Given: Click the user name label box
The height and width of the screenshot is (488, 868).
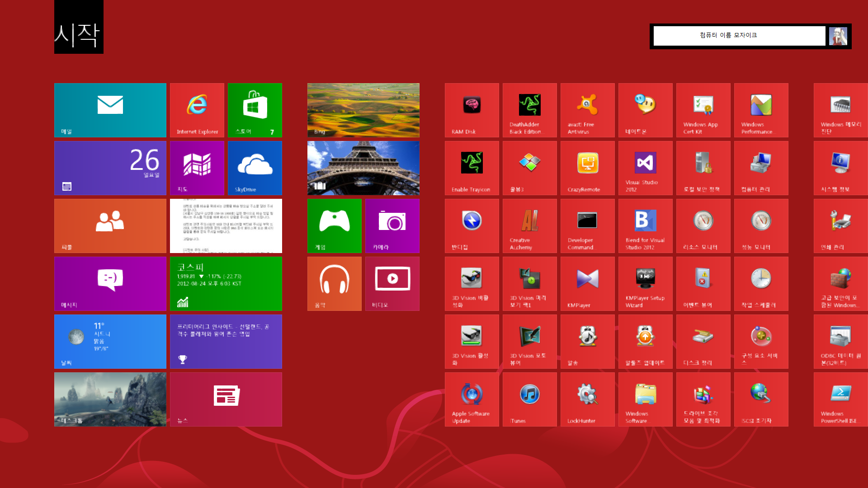Looking at the screenshot, I should tap(740, 36).
